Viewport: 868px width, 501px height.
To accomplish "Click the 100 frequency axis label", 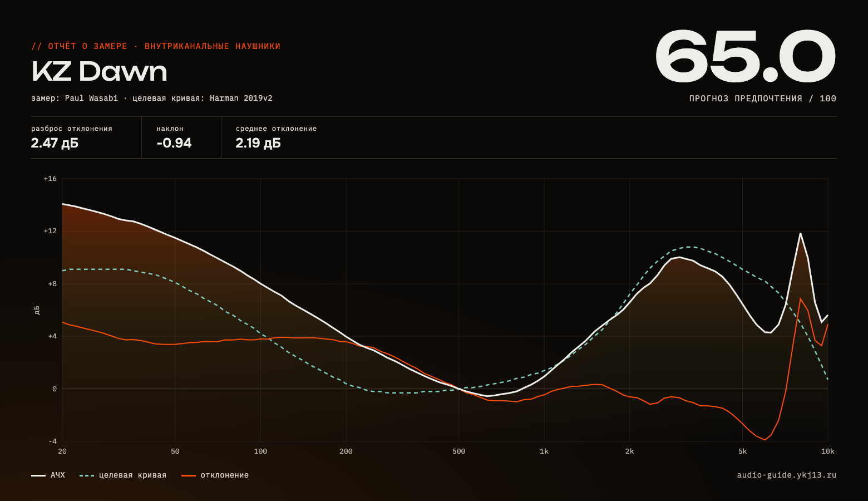I will pos(260,451).
